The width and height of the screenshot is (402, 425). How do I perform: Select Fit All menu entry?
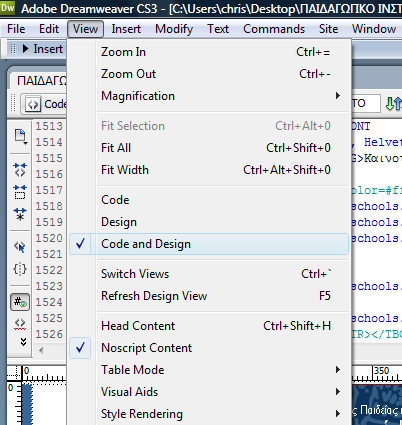pyautogui.click(x=209, y=148)
